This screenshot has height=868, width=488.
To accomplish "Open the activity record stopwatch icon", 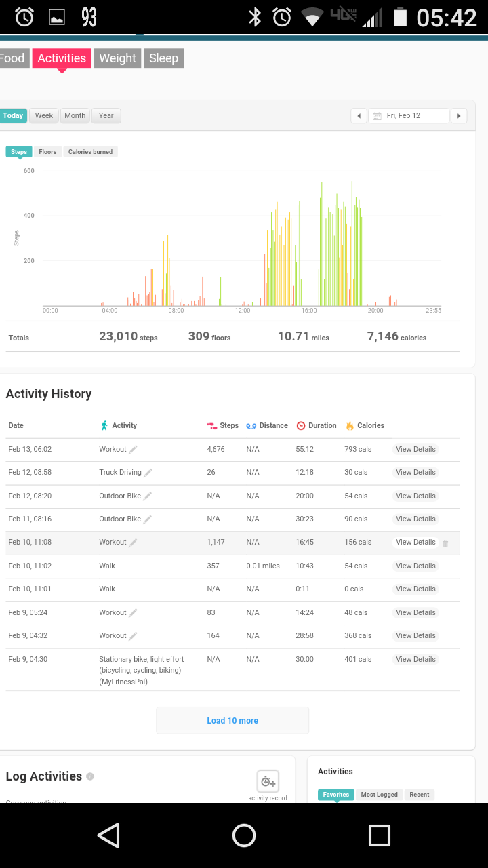I will pyautogui.click(x=268, y=781).
